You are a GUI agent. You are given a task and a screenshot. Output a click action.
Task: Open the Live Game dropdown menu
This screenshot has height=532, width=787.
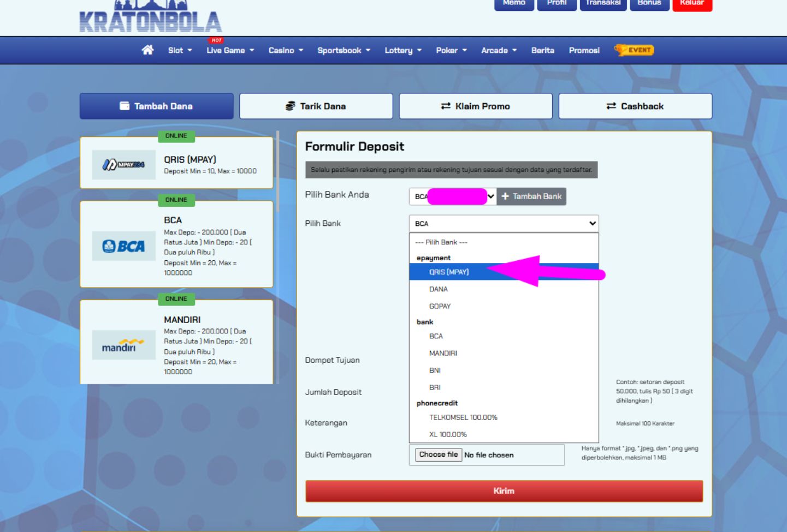pos(230,50)
